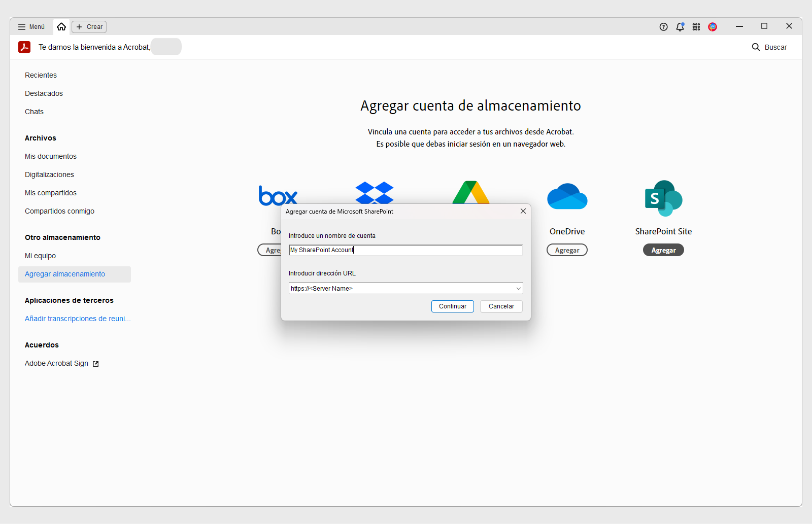The image size is (812, 524).
Task: Open the Menú hamburger menu
Action: click(x=30, y=26)
